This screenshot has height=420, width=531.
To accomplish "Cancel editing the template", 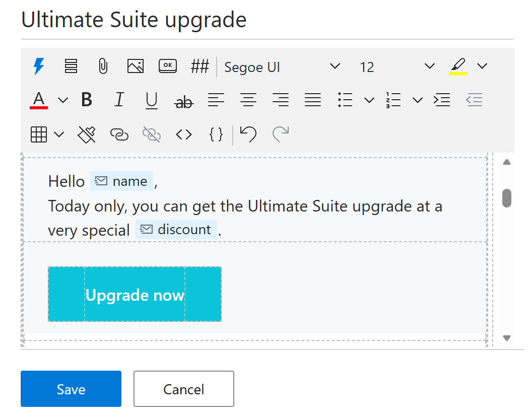I will pos(183,389).
